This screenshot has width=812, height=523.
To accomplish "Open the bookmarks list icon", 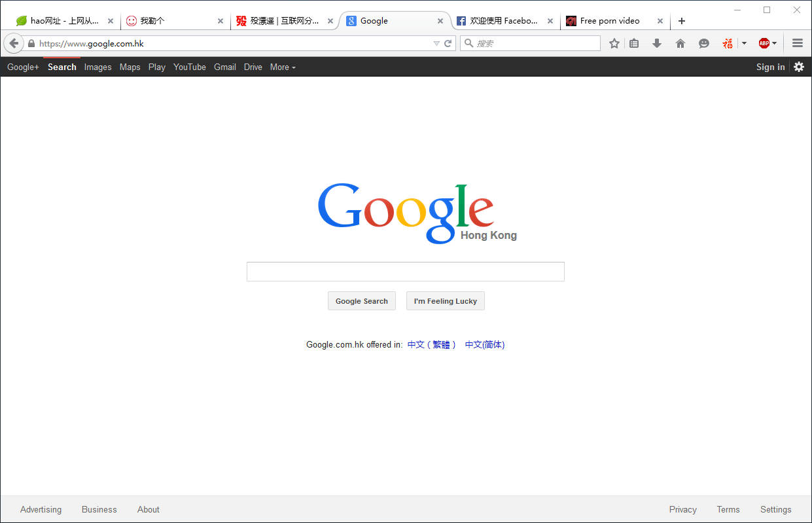I will point(634,44).
